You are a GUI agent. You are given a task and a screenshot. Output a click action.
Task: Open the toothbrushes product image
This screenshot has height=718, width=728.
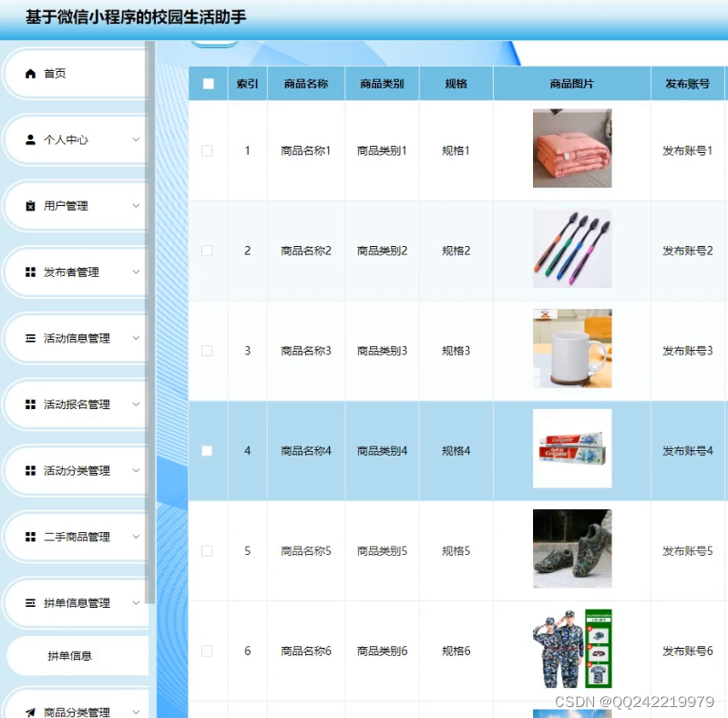click(x=572, y=249)
